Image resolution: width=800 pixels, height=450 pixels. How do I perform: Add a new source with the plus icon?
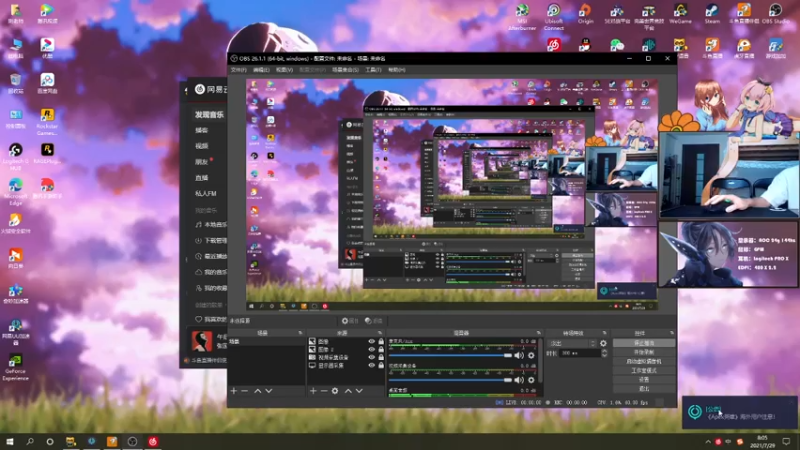(313, 391)
